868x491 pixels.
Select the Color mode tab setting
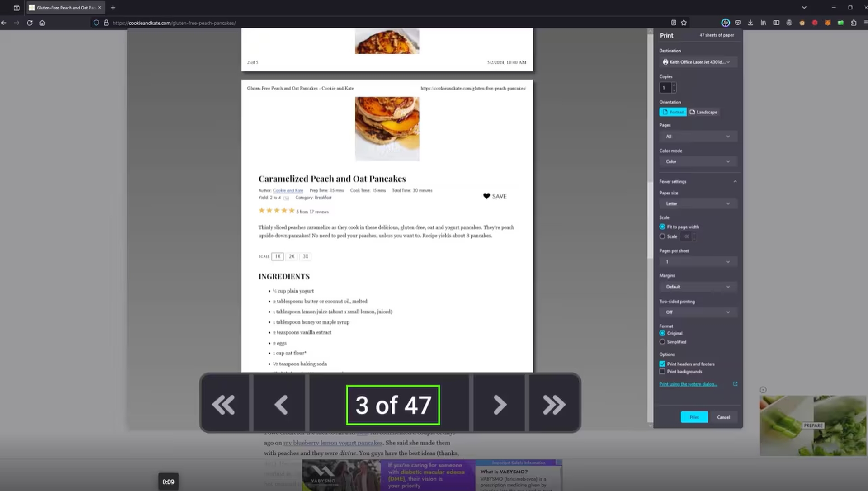(696, 161)
